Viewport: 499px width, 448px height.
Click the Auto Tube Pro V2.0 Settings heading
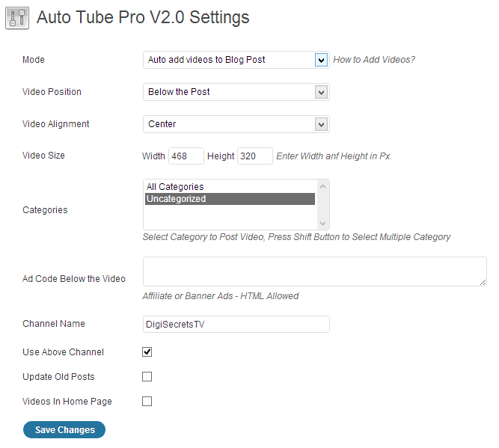[x=143, y=17]
